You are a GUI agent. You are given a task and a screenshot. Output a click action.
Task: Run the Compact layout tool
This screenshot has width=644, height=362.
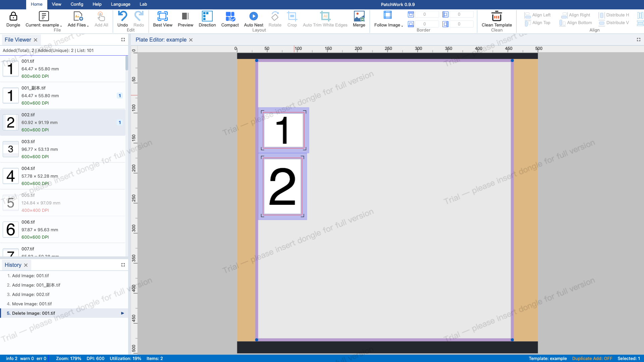[230, 19]
